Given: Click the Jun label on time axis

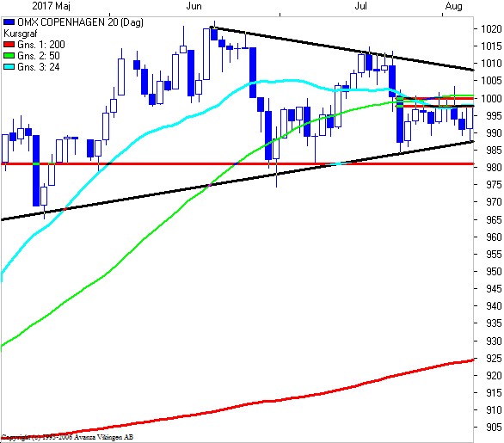Looking at the screenshot, I should 194,6.
